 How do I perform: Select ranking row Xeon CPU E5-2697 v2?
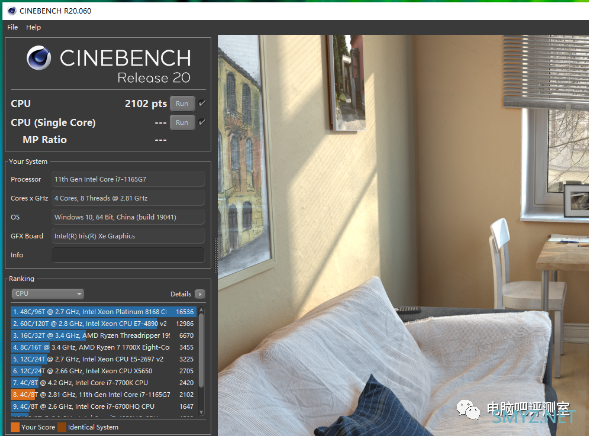tap(104, 359)
